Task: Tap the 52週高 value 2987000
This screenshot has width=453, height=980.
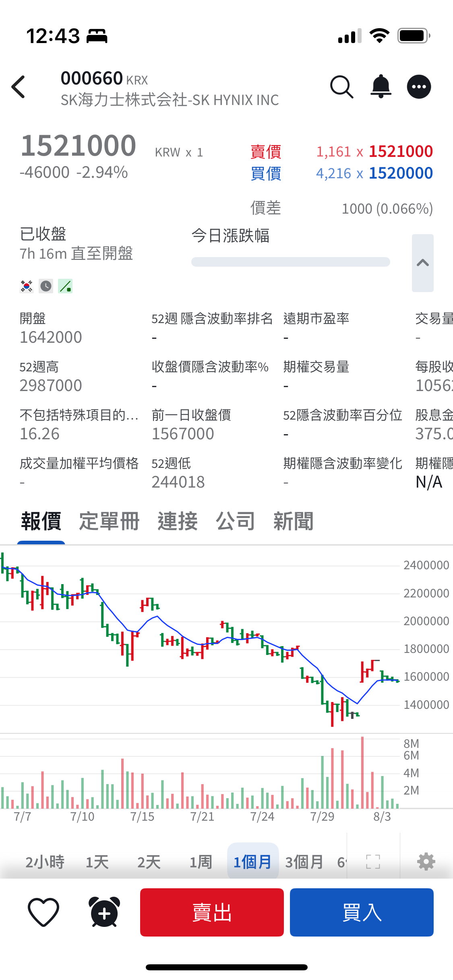Action: tap(51, 385)
